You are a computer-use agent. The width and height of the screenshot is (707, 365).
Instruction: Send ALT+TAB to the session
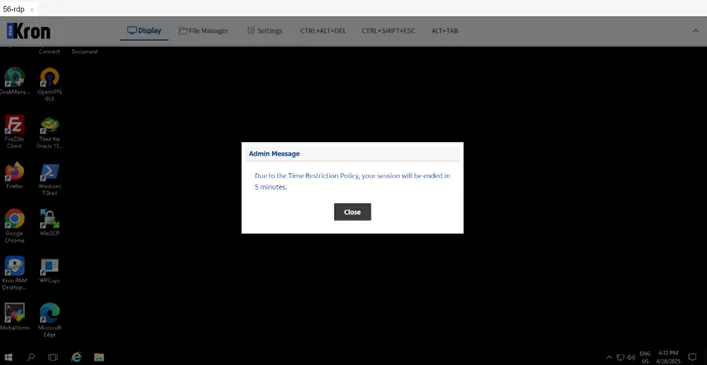(x=445, y=31)
